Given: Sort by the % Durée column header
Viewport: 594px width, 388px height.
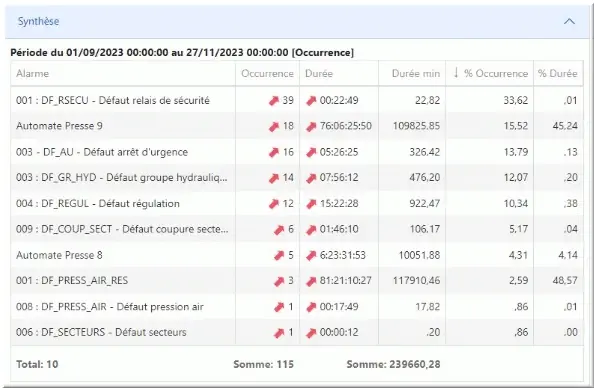Looking at the screenshot, I should click(557, 74).
